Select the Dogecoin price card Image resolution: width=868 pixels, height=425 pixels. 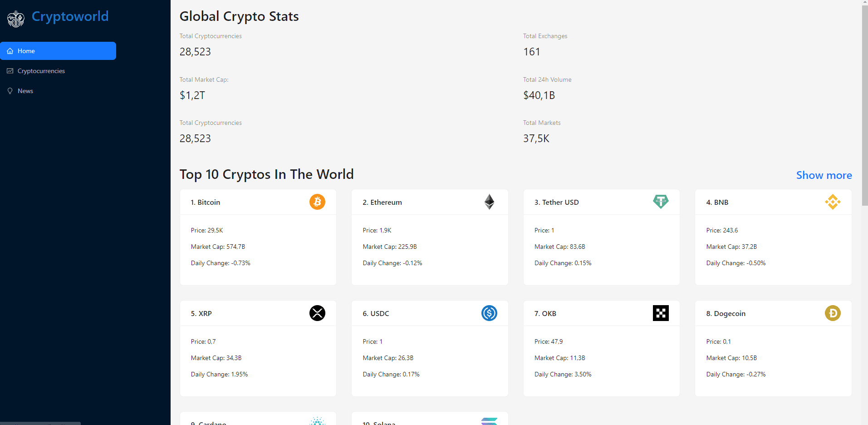(773, 348)
